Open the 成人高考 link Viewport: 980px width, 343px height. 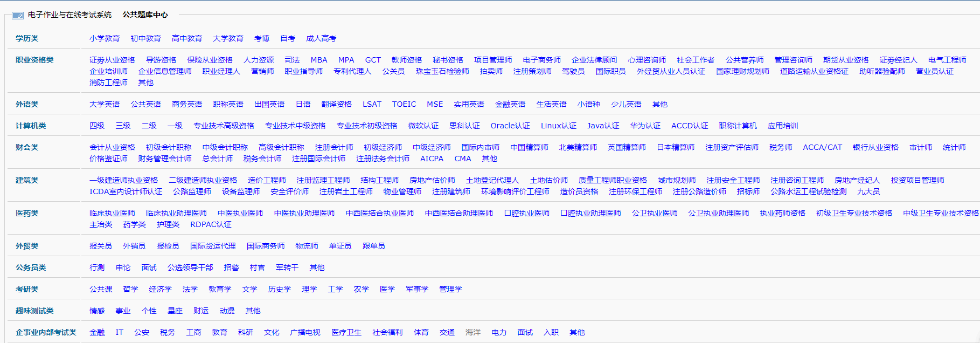point(321,38)
